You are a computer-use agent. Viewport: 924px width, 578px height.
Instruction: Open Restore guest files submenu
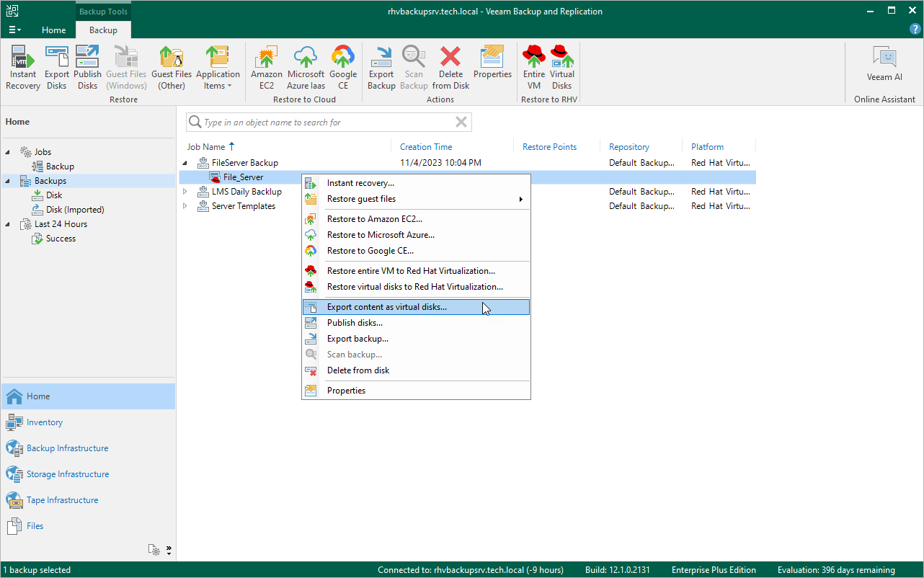pos(416,199)
